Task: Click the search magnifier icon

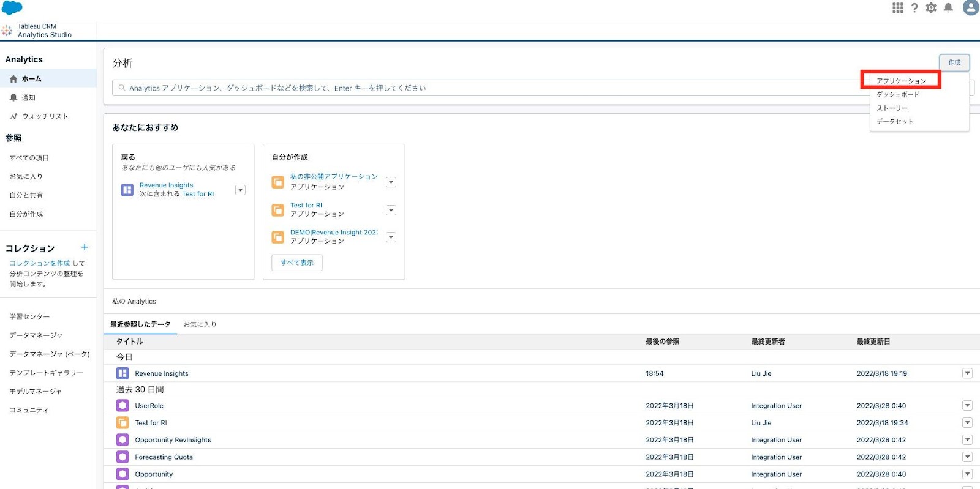Action: [122, 88]
